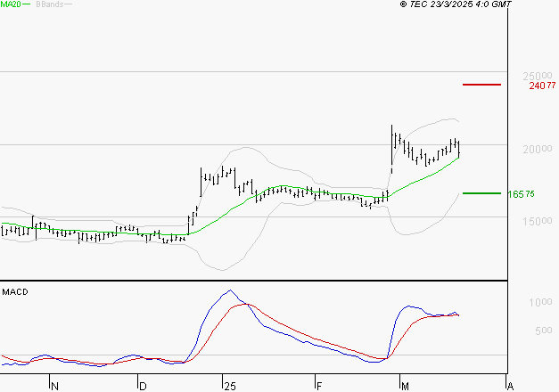The image size is (559, 392).
Task: Click the TEC 23/3/2025 4:0 GMT timestamp
Action: (456, 4)
